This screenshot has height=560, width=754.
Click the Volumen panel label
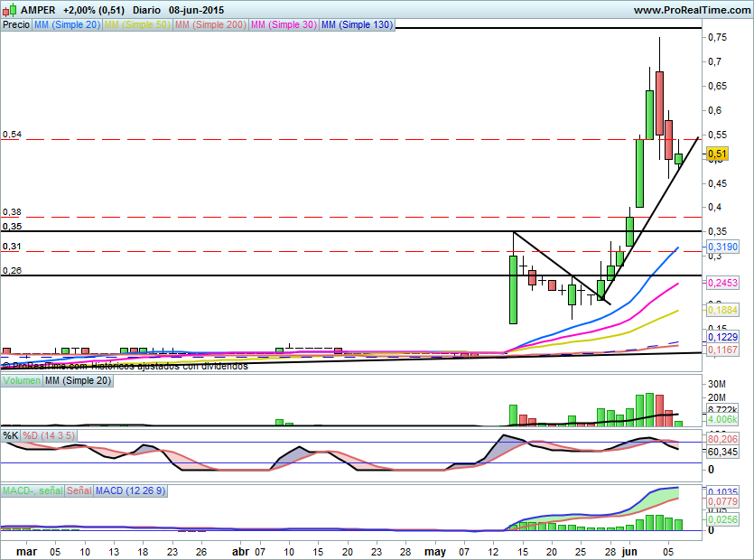22,382
